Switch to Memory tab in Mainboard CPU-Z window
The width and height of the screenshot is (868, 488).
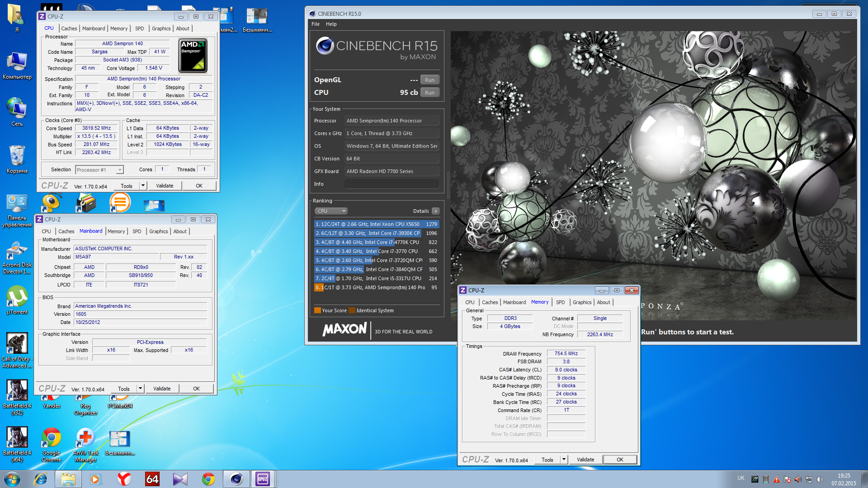pyautogui.click(x=116, y=231)
